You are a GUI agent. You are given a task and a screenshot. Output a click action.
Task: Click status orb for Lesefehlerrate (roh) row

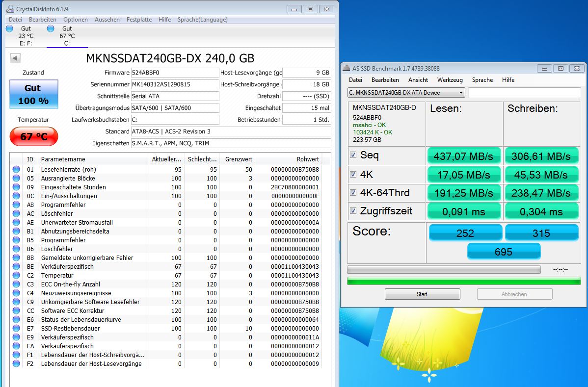(x=16, y=169)
